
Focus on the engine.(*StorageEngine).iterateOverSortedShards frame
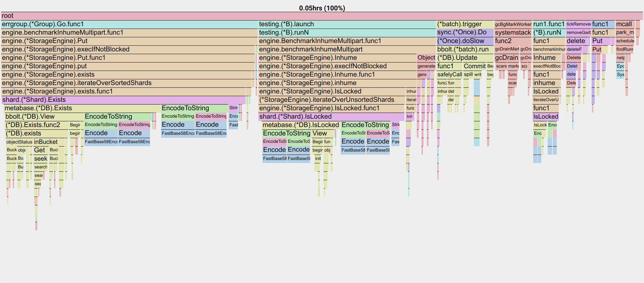126,83
